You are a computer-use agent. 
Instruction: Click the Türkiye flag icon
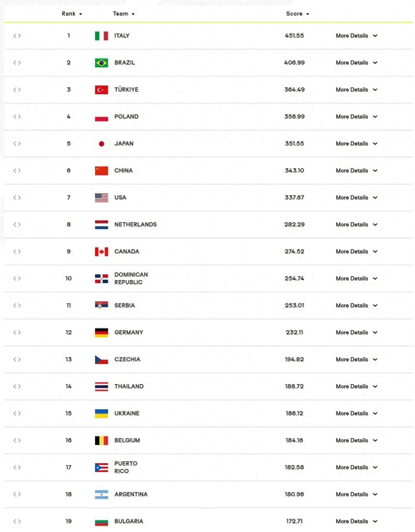click(101, 90)
